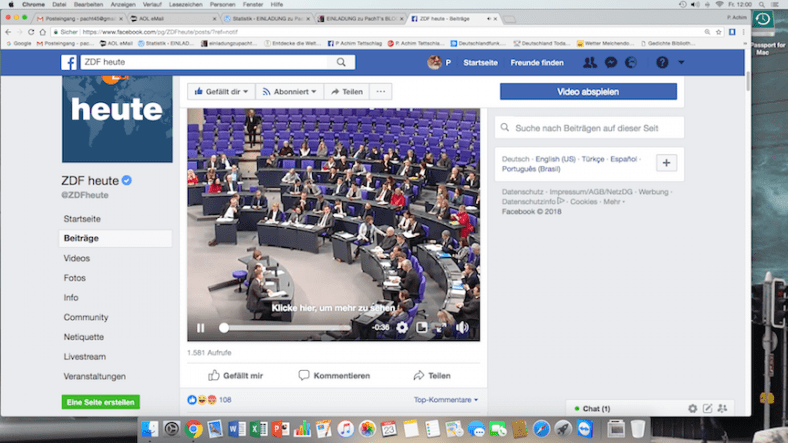Image resolution: width=788 pixels, height=443 pixels.
Task: Click the Video abspielen button
Action: (x=588, y=91)
